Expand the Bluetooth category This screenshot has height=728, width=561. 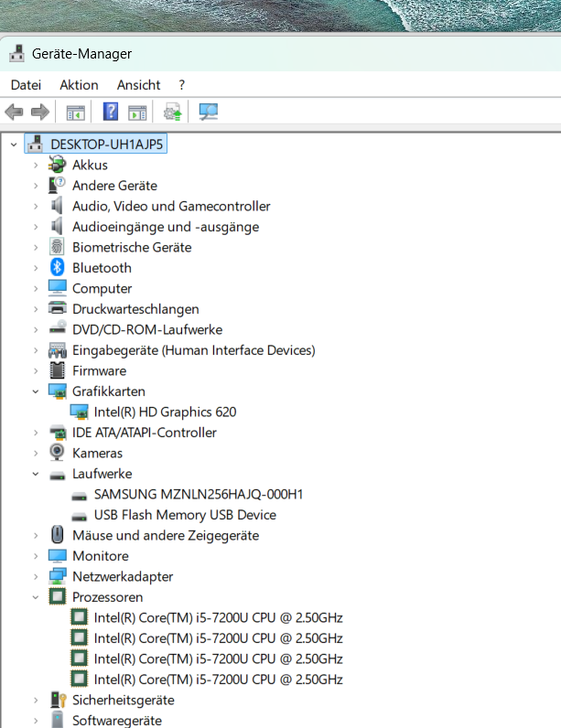pos(36,268)
